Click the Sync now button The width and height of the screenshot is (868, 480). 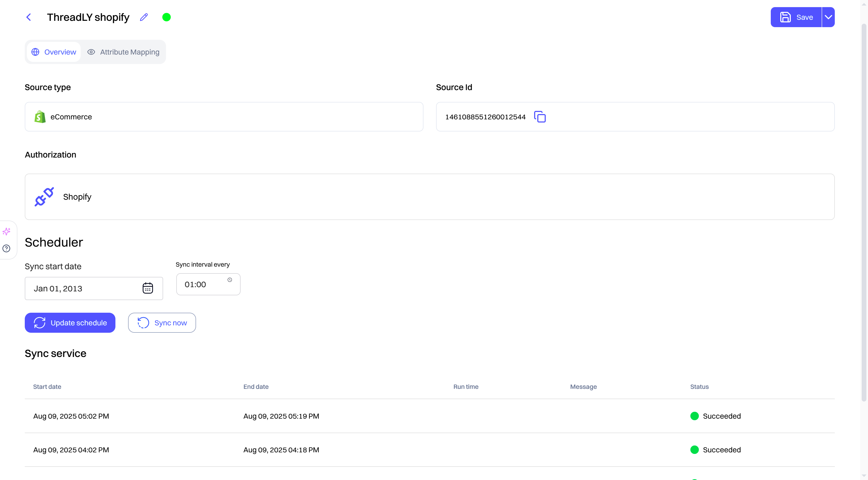162,323
